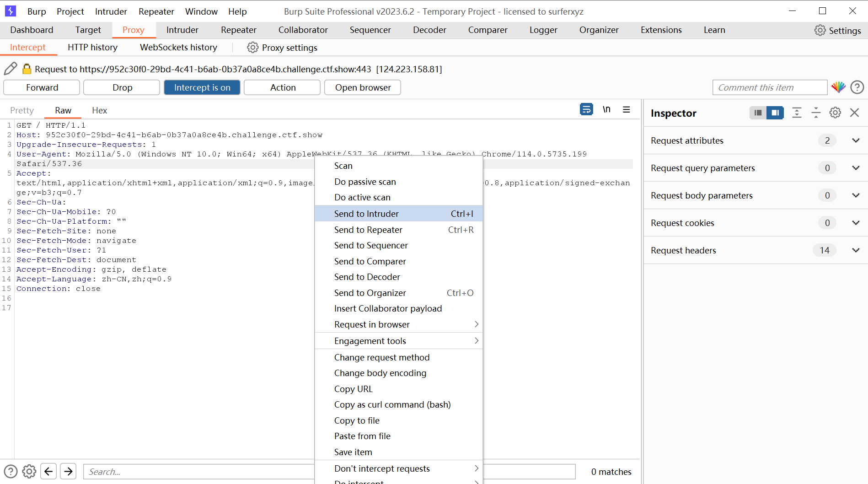The width and height of the screenshot is (868, 484).
Task: Choose Change body encoding
Action: point(399,373)
